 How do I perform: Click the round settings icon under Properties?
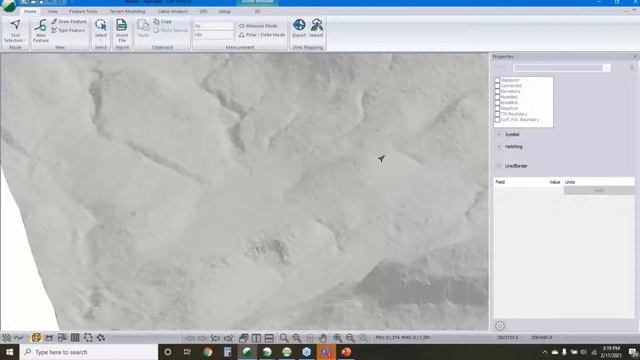(x=500, y=326)
